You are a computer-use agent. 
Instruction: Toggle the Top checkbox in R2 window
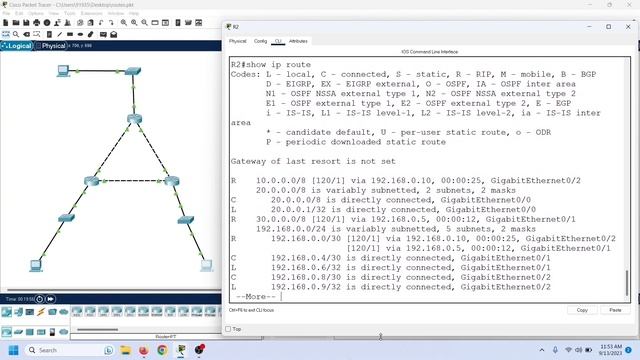point(228,329)
